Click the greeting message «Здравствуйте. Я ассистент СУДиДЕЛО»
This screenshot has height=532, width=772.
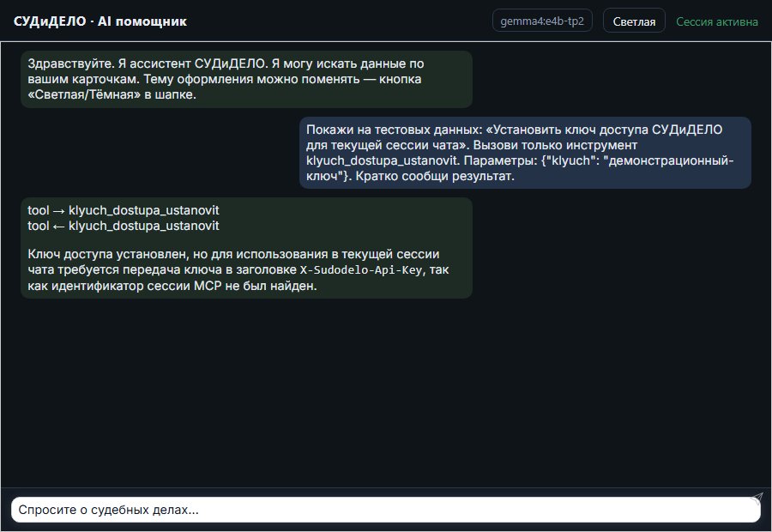click(247, 79)
